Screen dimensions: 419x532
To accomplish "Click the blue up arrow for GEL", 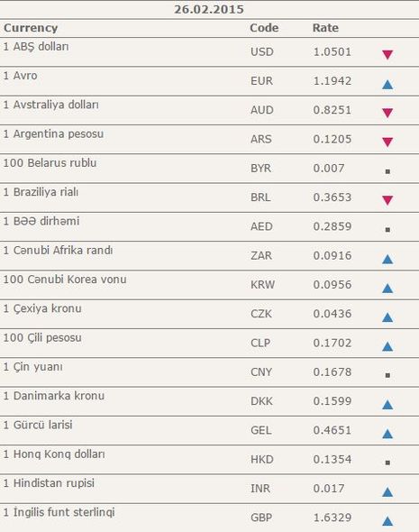I will point(387,434).
